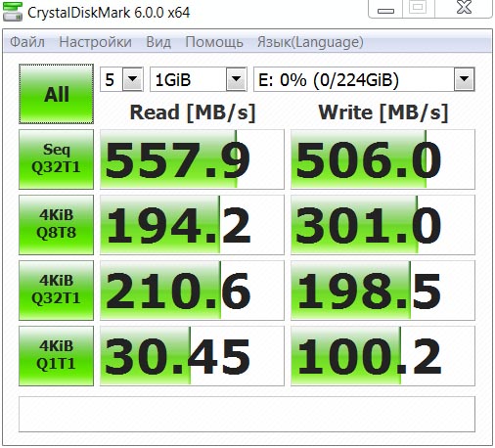
Task: Click the 4KiB Q1T1 read value 30.45
Action: point(192,356)
